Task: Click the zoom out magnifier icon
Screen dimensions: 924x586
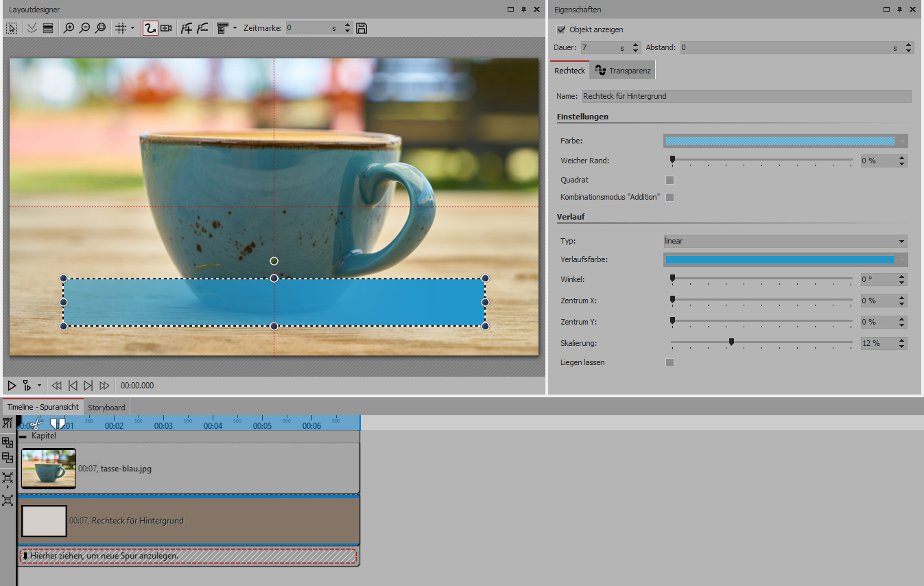Action: (84, 28)
